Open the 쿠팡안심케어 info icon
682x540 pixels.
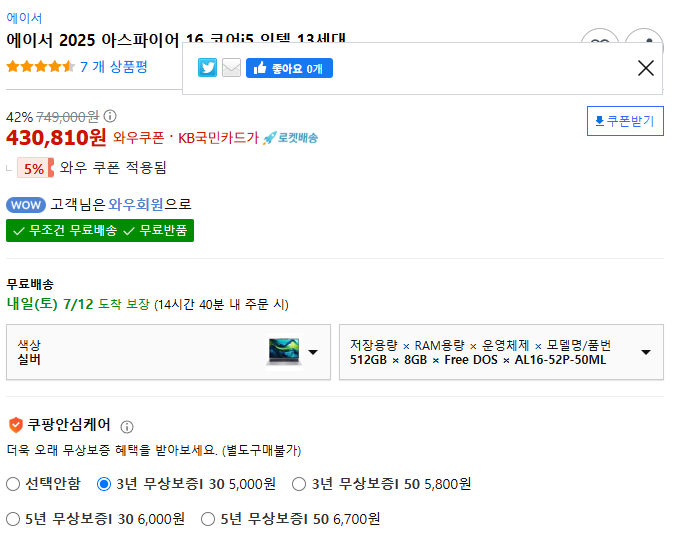[127, 427]
